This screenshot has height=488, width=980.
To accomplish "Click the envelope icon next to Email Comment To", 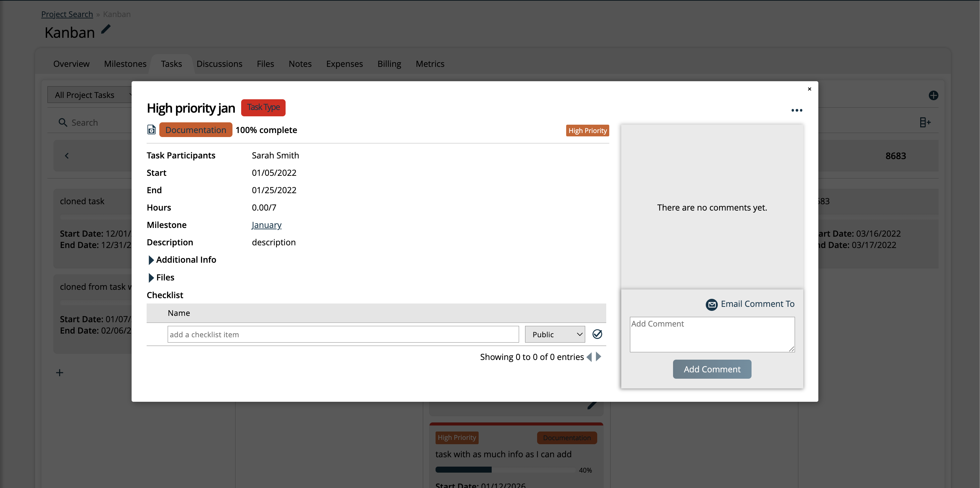I will click(712, 304).
